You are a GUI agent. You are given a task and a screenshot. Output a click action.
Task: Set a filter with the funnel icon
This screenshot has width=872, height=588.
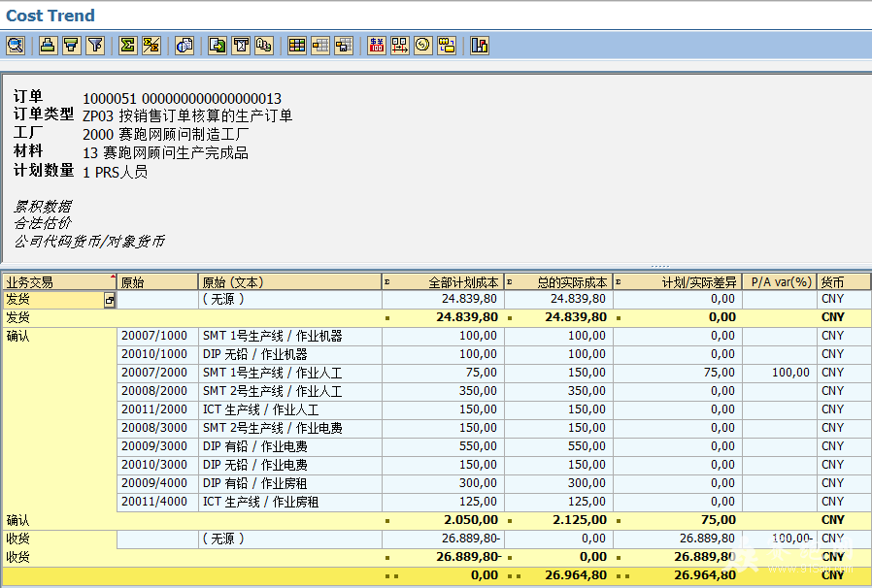tap(96, 45)
